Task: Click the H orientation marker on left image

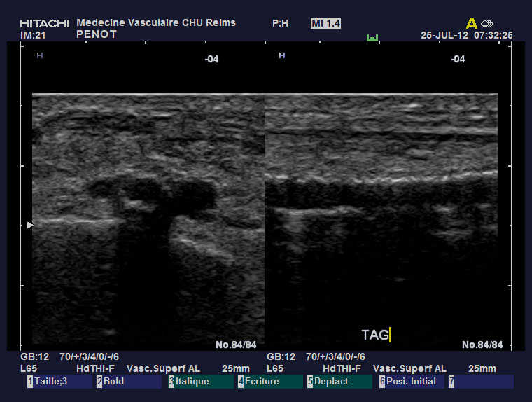Action: tap(39, 55)
